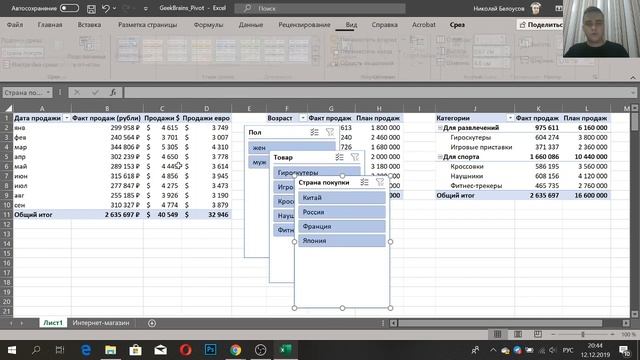The width and height of the screenshot is (640, 360).
Task: Open Customize Quick Access Toolbar menu
Action: pyautogui.click(x=146, y=9)
